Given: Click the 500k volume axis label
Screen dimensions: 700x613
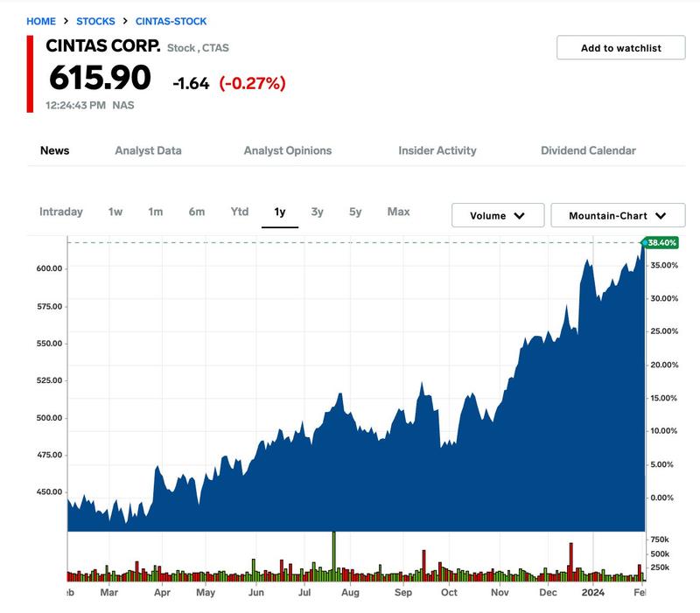Looking at the screenshot, I should [x=660, y=554].
